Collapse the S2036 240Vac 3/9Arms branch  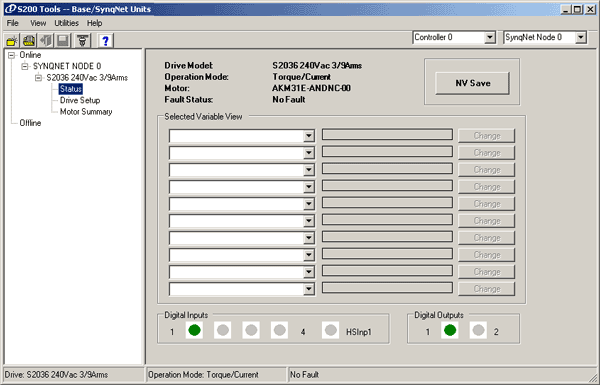38,78
